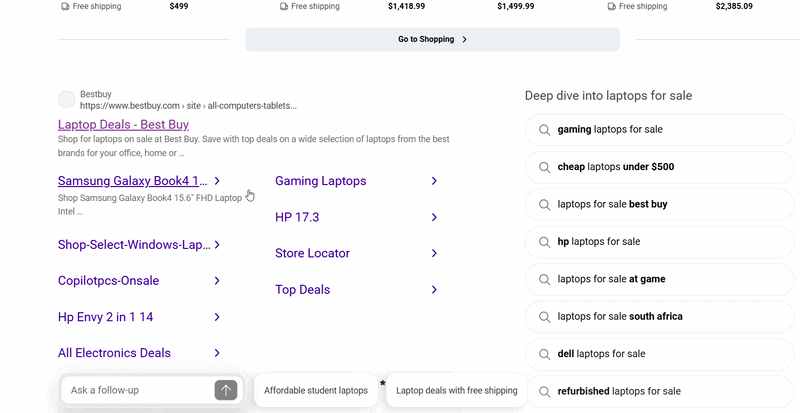Click the $499 price
This screenshot has width=800, height=413.
[179, 7]
